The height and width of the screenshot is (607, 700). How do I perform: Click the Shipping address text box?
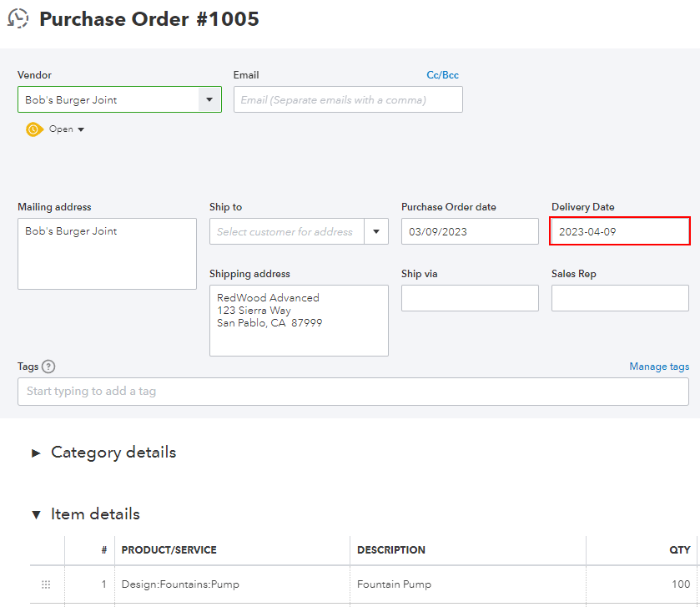tap(299, 321)
